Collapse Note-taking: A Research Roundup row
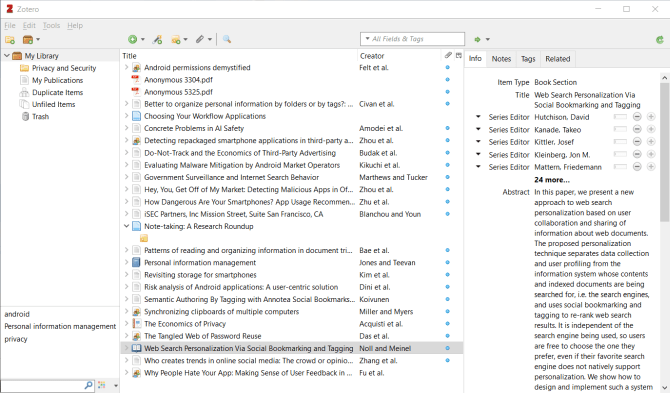Screen dimensions: 670x393 click(126, 226)
